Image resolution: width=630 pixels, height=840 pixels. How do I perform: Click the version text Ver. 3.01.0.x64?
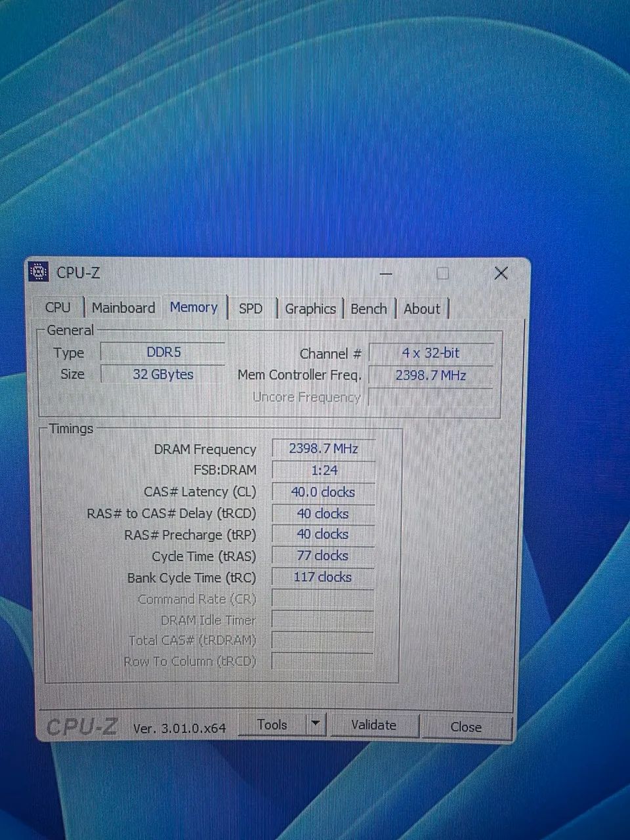click(x=179, y=728)
